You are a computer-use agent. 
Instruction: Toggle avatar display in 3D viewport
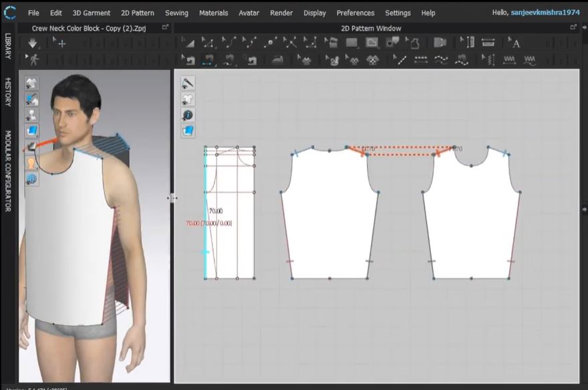tap(32, 114)
